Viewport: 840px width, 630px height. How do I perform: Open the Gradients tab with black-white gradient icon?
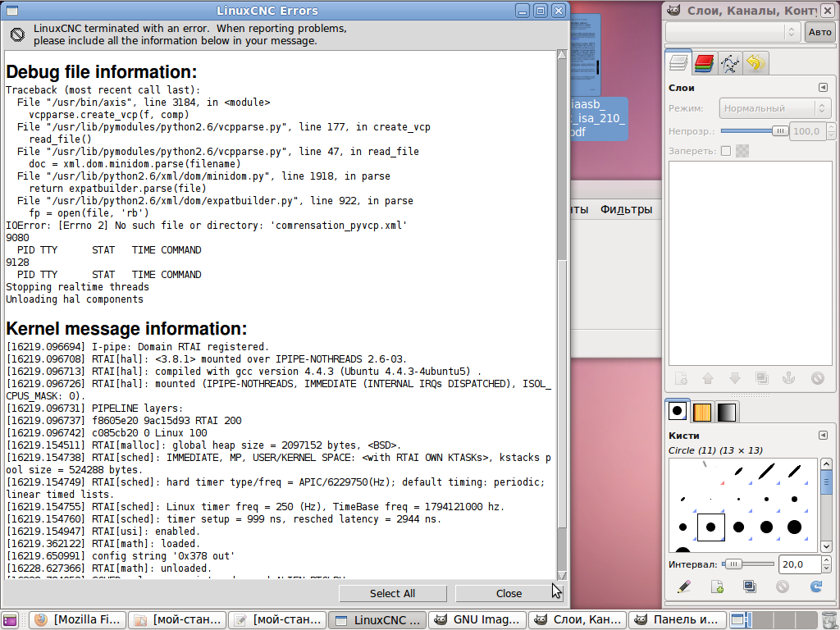click(726, 412)
